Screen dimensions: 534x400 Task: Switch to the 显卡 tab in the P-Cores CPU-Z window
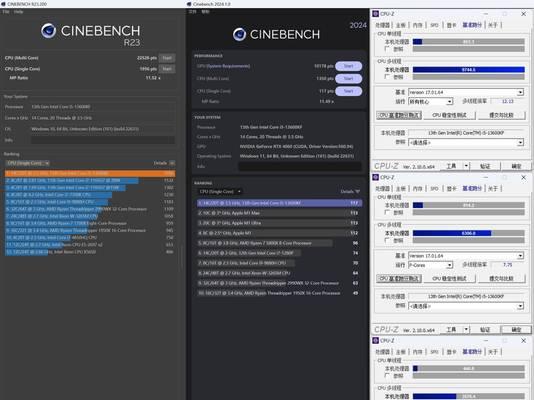(451, 189)
